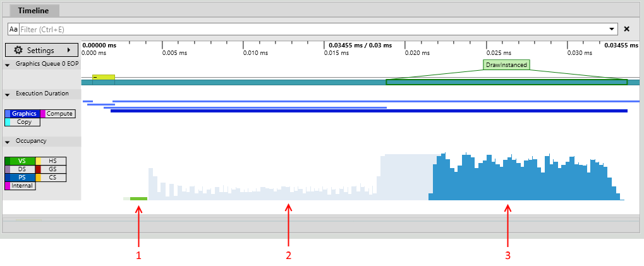Collapse the Execution Duration section

8,94
